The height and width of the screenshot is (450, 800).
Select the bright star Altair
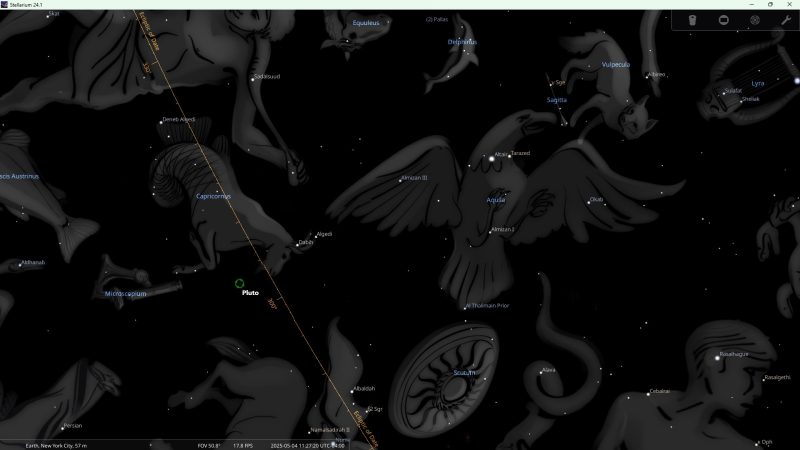click(492, 159)
